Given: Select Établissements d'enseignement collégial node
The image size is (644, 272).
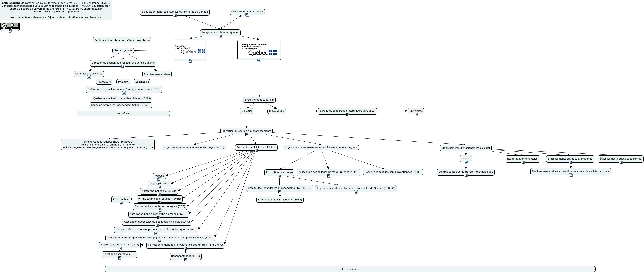Looking at the screenshot, I should (x=466, y=148).
